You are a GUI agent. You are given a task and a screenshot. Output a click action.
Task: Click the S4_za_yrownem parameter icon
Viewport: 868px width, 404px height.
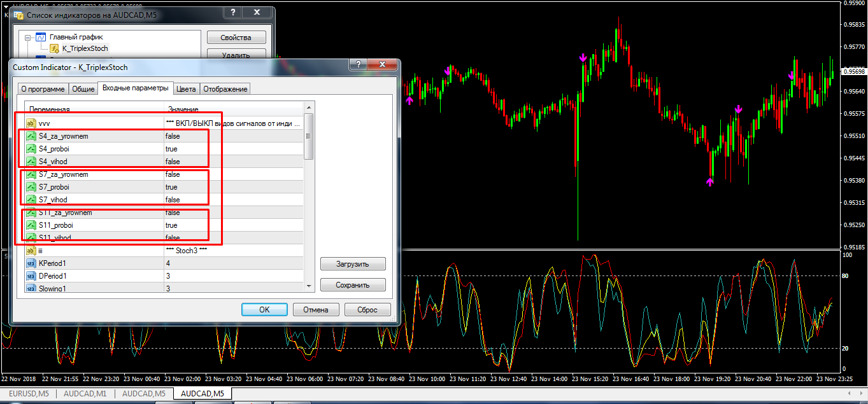click(31, 136)
